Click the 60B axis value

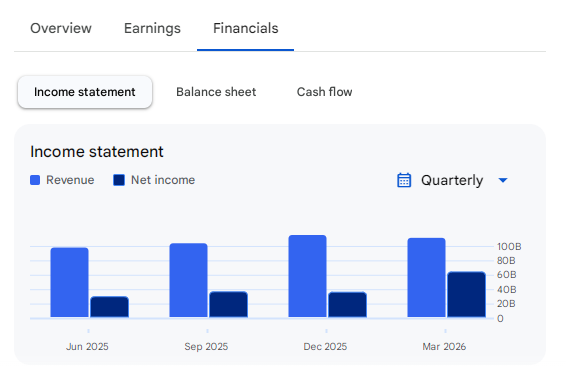tap(506, 275)
